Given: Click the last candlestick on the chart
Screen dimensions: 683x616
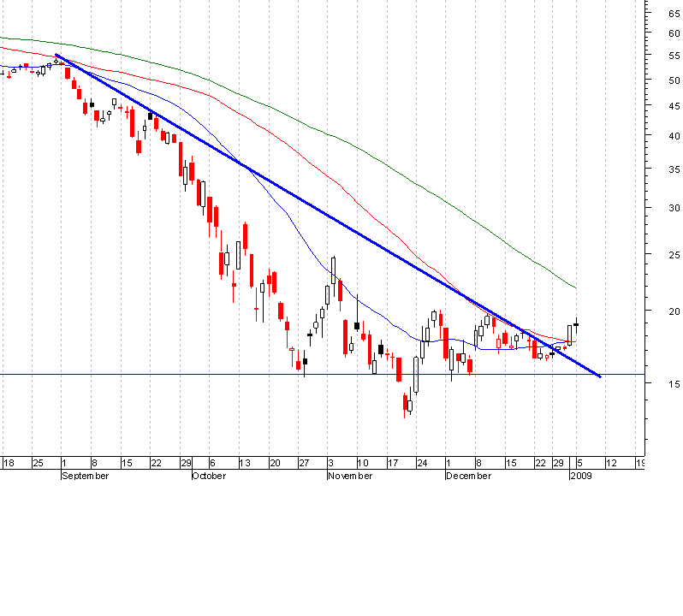Looking at the screenshot, I should click(576, 325).
